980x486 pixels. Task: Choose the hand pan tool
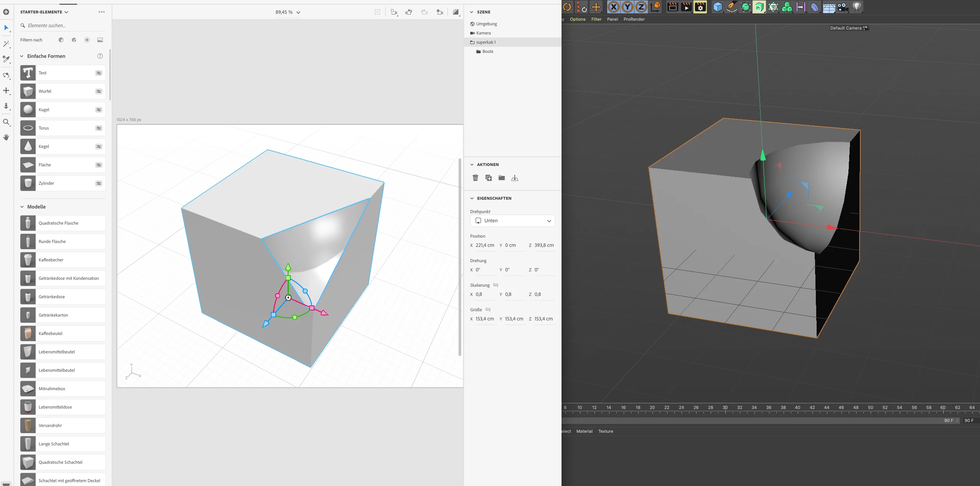click(x=6, y=137)
